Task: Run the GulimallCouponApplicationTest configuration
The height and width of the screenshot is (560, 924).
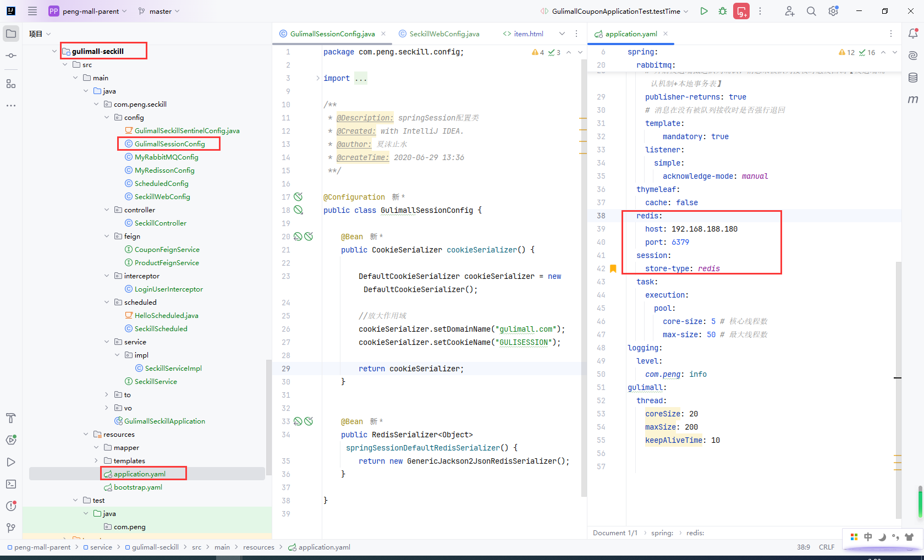Action: 704,11
